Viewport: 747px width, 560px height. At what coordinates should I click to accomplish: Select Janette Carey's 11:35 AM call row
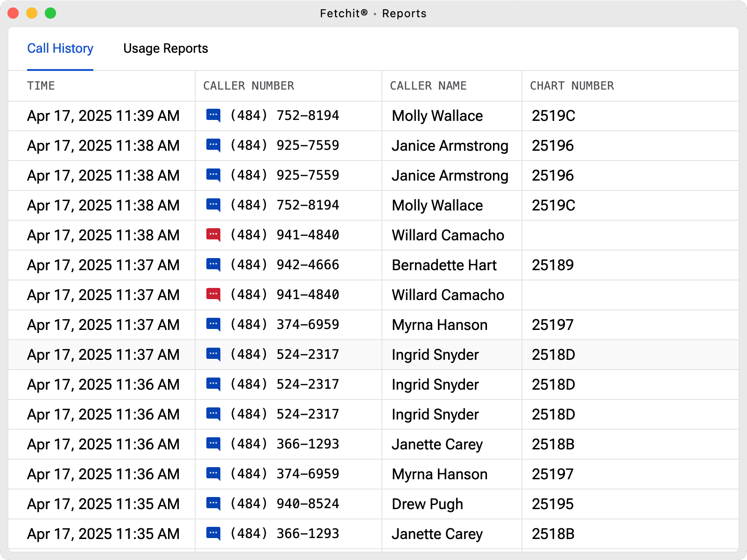[x=373, y=534]
